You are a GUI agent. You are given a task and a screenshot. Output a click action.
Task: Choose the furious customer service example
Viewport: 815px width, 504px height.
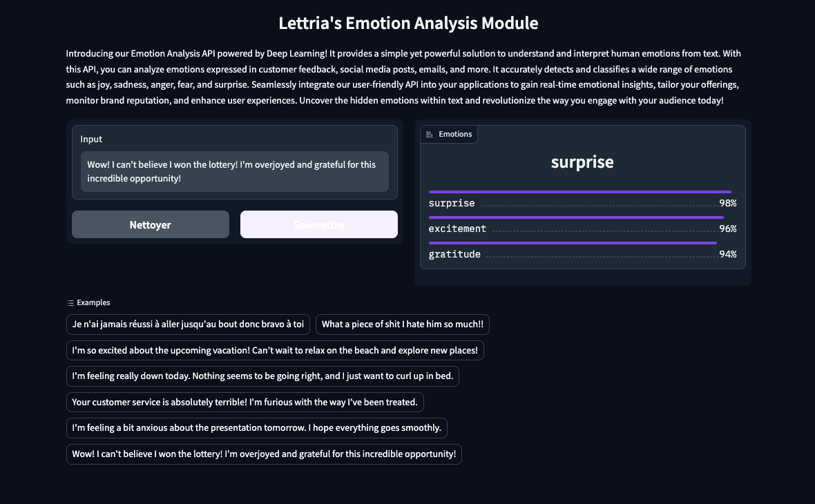[x=245, y=402]
